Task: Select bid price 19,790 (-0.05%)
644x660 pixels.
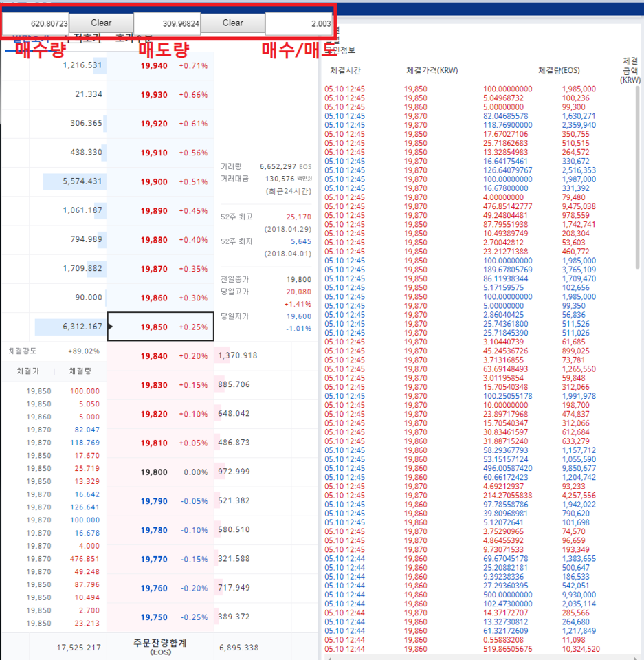Action: point(161,501)
